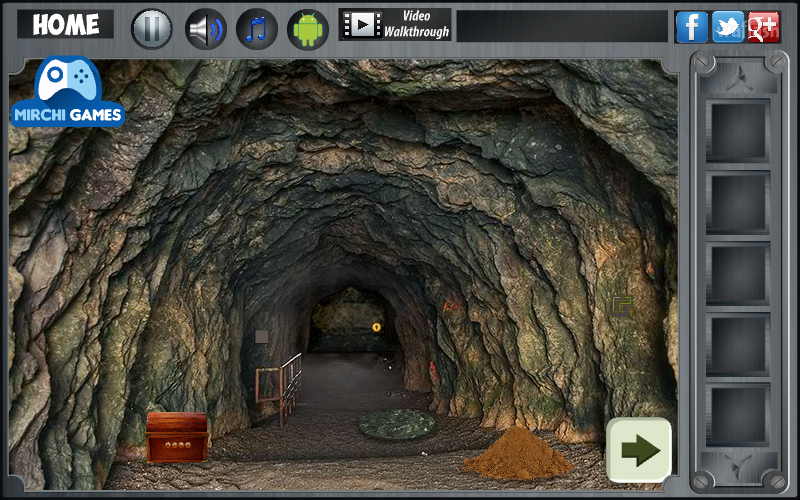Open the wooden treasure chest
This screenshot has width=800, height=500.
point(177,437)
